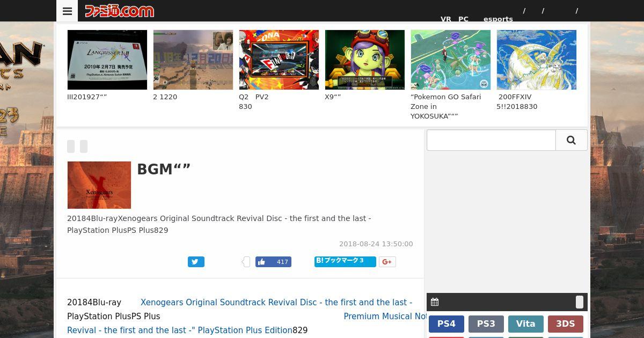Viewport: 644px width, 338px height.
Task: Open the VR link in top navigation
Action: 446,19
